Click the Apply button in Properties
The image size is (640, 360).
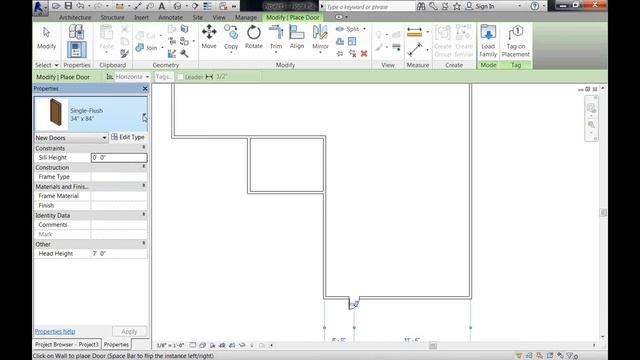pos(129,331)
